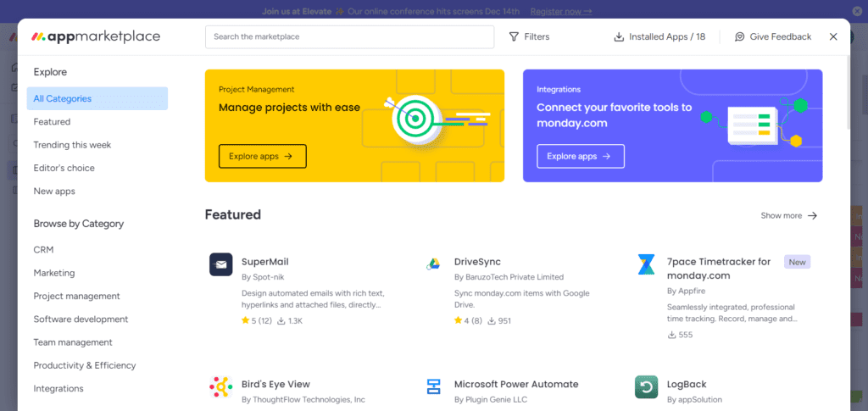Screen dimensions: 868x411
Task: Click the DriveSync Google Drive icon
Action: pyautogui.click(x=433, y=264)
